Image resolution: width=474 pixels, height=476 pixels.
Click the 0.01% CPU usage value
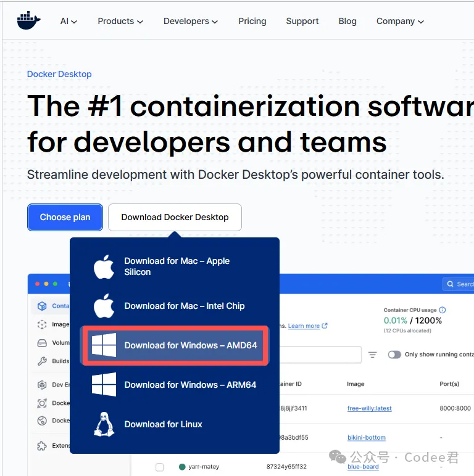(x=395, y=321)
